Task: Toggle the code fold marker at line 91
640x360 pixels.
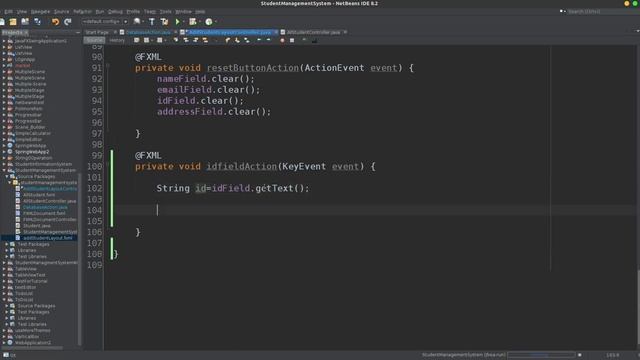Action: (x=108, y=65)
